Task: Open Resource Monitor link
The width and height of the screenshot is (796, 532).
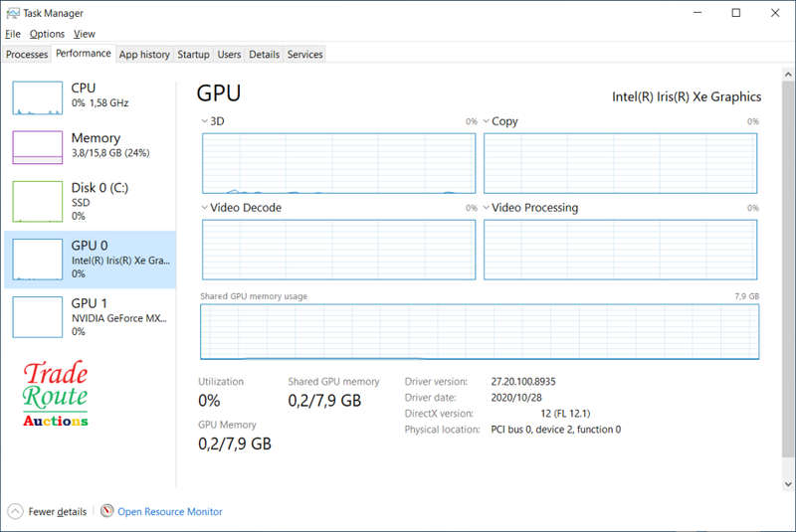Action: (x=170, y=512)
